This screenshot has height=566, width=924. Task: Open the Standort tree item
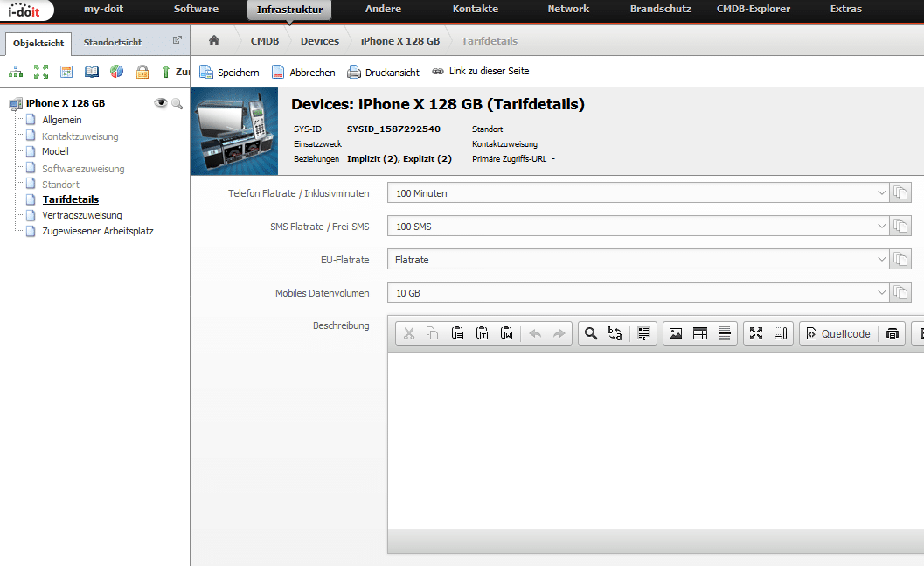[60, 185]
